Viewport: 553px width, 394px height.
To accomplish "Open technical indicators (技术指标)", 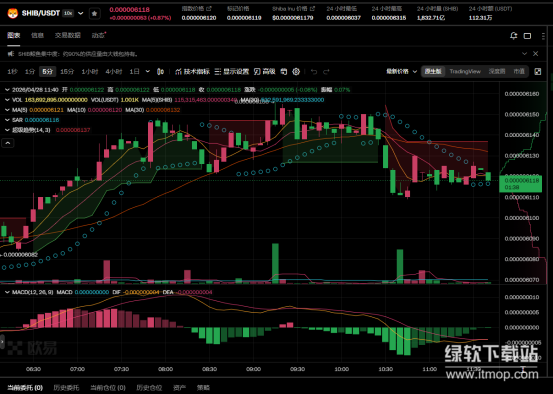I will [192, 72].
